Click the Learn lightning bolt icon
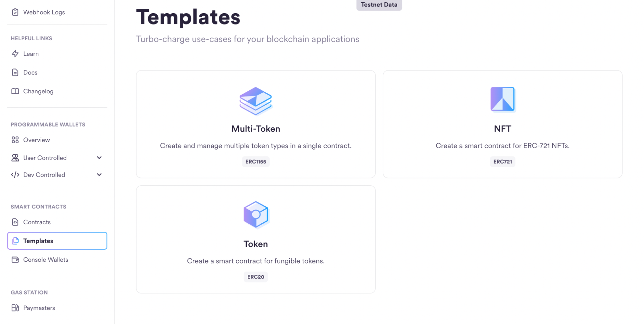The height and width of the screenshot is (324, 644). click(x=15, y=54)
